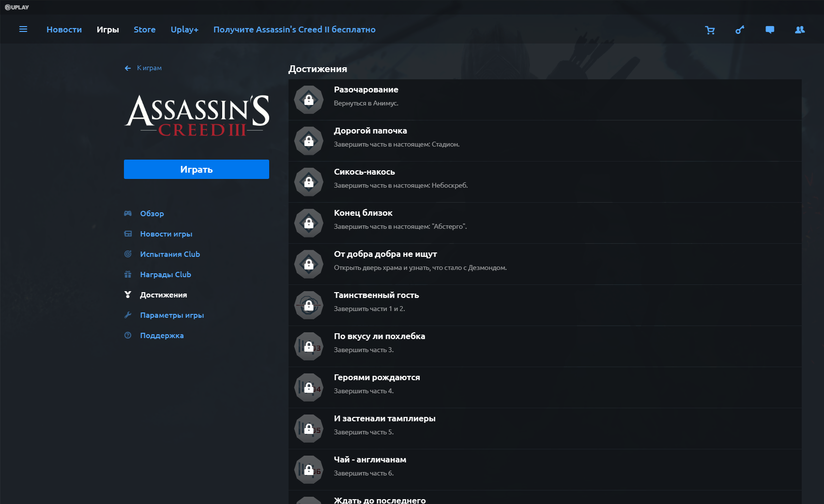Open the chat messages icon
Viewport: 824px width, 504px height.
[770, 30]
